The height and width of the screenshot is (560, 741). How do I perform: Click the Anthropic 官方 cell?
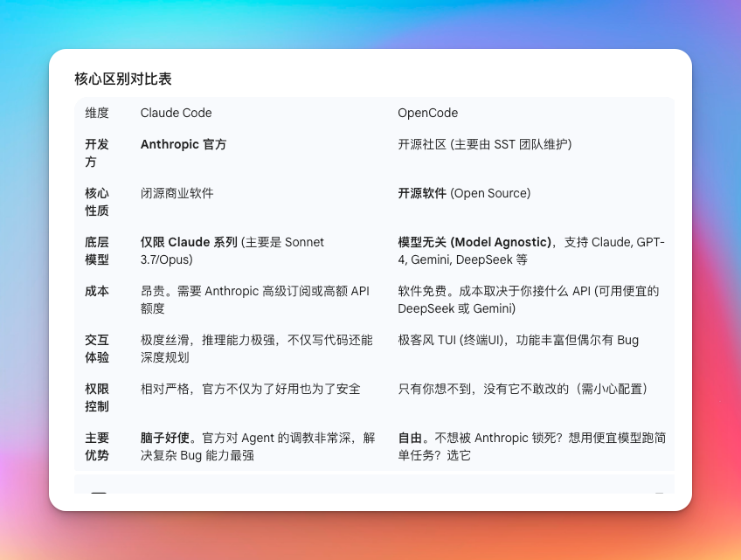[184, 145]
